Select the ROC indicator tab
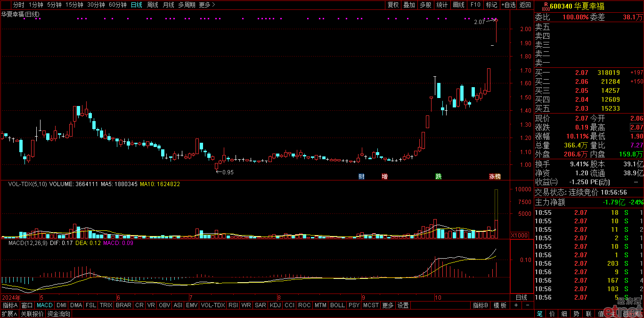The image size is (644, 318). click(304, 305)
